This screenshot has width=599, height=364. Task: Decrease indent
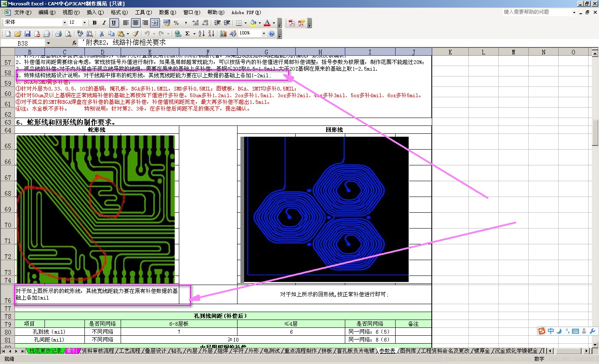coord(217,23)
